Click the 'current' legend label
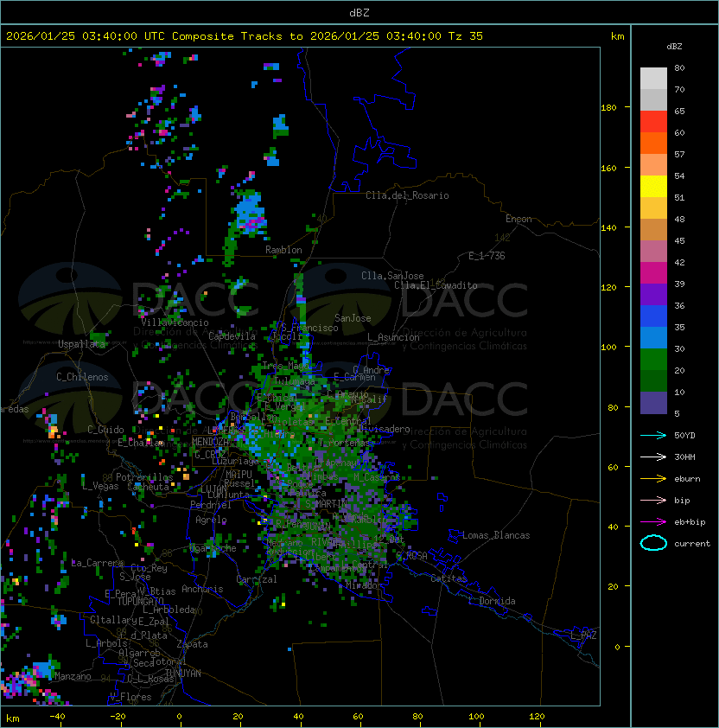The image size is (719, 728). coord(692,543)
